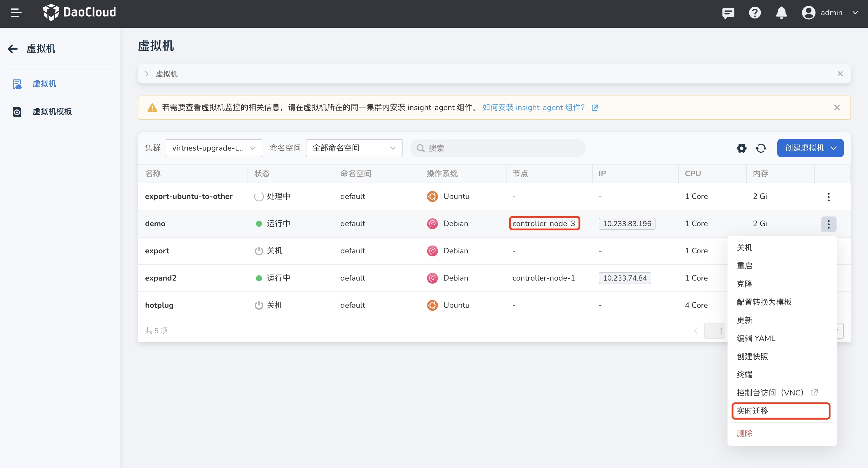Open actions menu for export-ubuntu-to-other
The height and width of the screenshot is (468, 868).
pos(828,197)
